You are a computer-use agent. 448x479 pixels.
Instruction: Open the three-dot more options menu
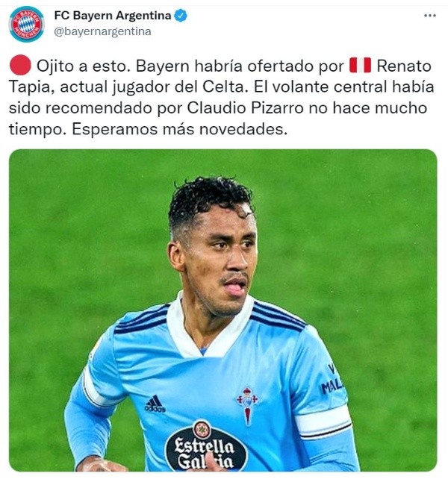click(429, 16)
